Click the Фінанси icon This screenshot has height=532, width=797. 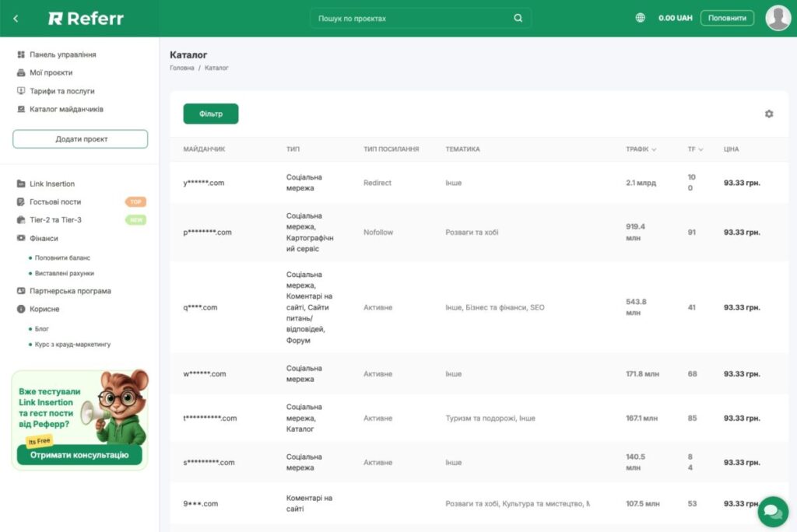[21, 238]
